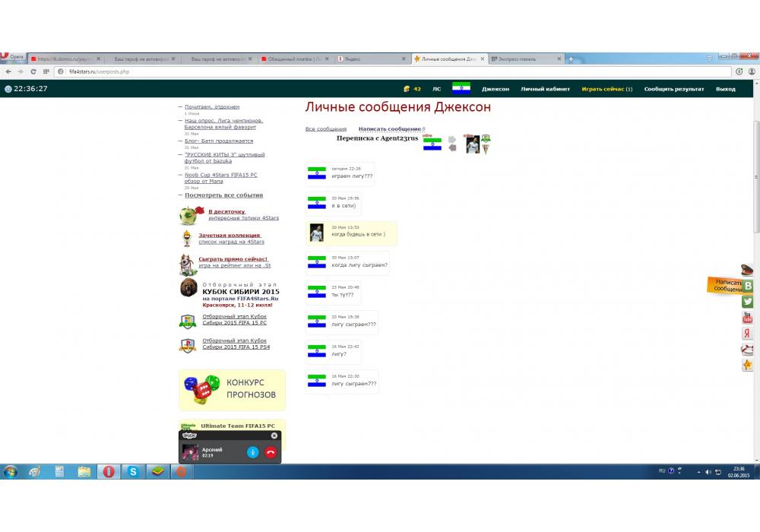Click the Twitter icon in side panel
This screenshot has width=760, height=532.
pos(748,302)
